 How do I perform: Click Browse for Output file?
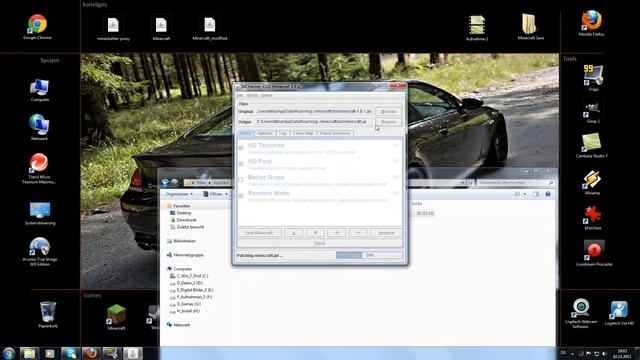388,122
